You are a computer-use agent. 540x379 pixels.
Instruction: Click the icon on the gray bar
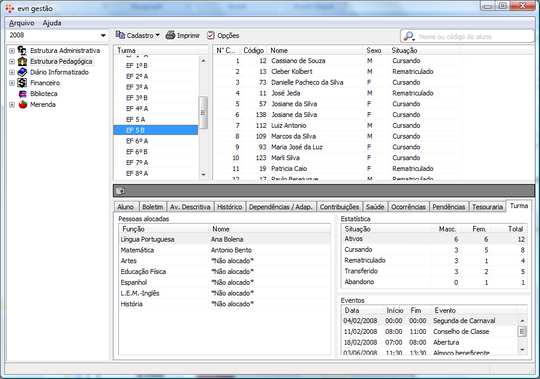coord(120,190)
